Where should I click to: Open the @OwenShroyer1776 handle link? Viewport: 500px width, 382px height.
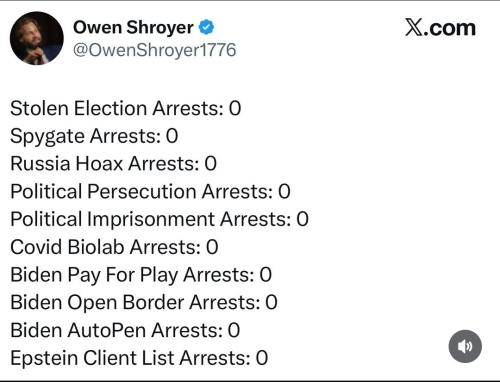[155, 50]
